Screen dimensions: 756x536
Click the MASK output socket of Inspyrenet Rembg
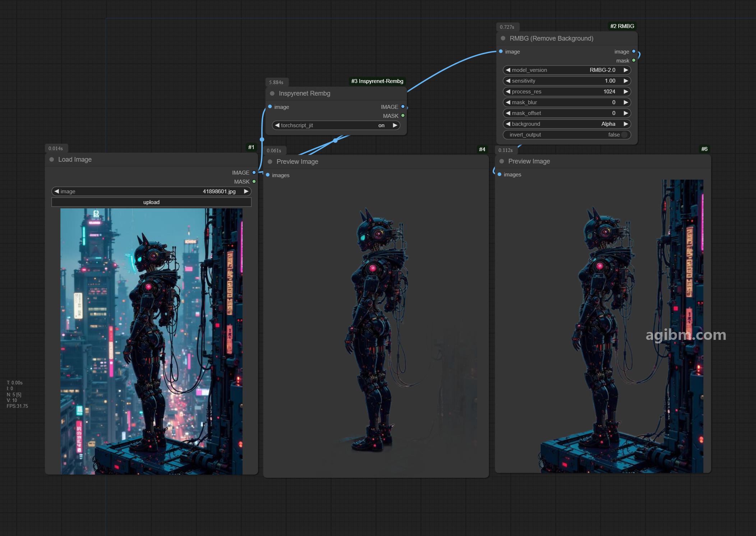click(x=403, y=116)
